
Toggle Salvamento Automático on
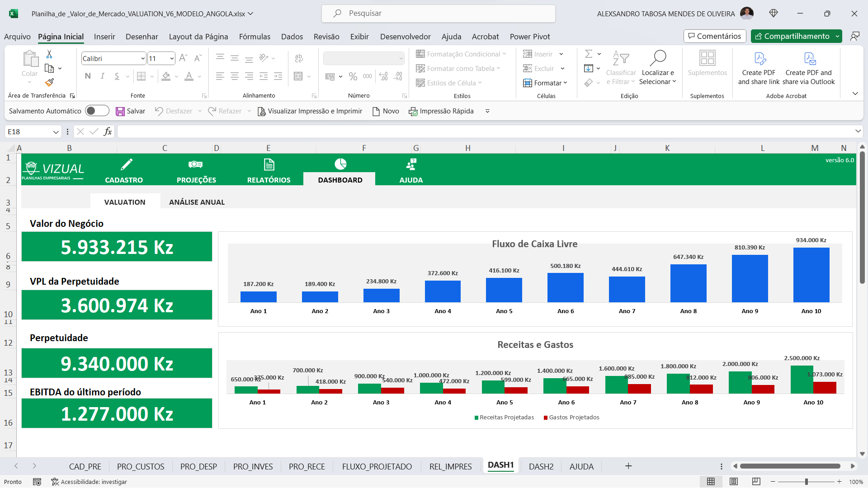click(x=97, y=111)
